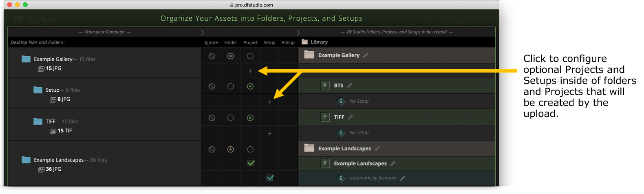
Task: Click Example Gallery destination folder icon
Action: click(x=309, y=55)
